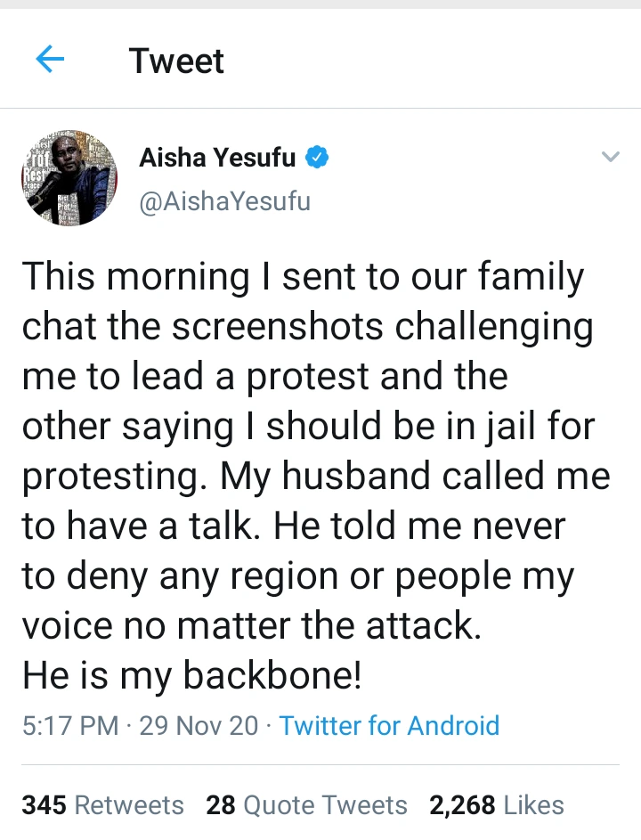This screenshot has height=840, width=641.
Task: Click the Aisha Yesufu display name
Action: (218, 159)
